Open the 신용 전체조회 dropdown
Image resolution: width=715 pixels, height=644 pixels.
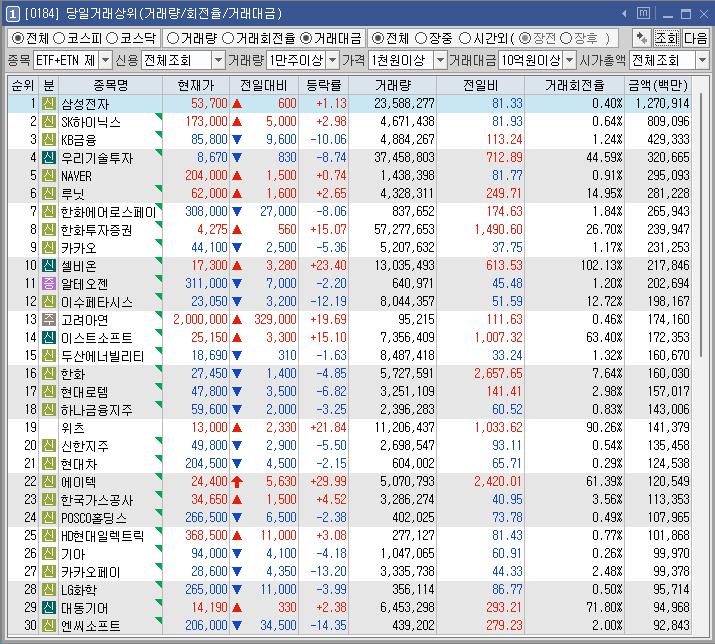[219, 60]
